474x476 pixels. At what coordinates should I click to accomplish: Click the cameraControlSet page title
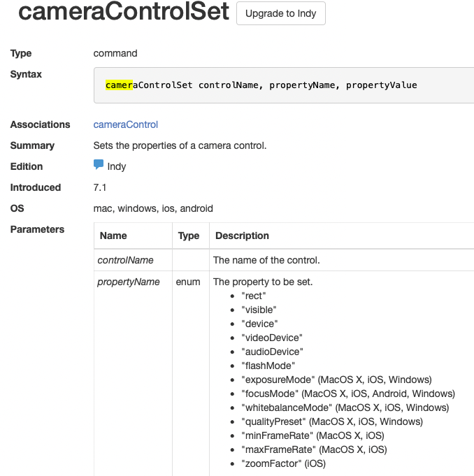[x=124, y=13]
